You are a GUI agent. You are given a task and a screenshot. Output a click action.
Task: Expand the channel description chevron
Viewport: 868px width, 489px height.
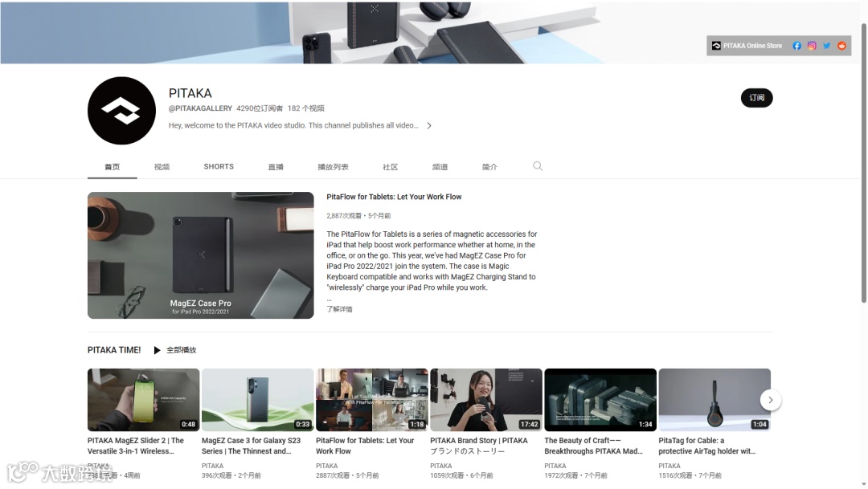click(x=429, y=125)
